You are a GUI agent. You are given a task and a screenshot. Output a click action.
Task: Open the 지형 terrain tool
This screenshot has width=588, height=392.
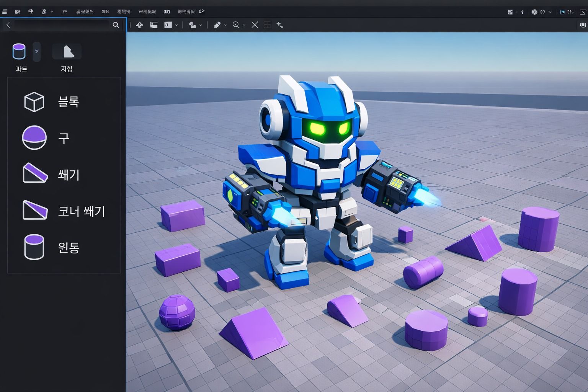coord(67,52)
